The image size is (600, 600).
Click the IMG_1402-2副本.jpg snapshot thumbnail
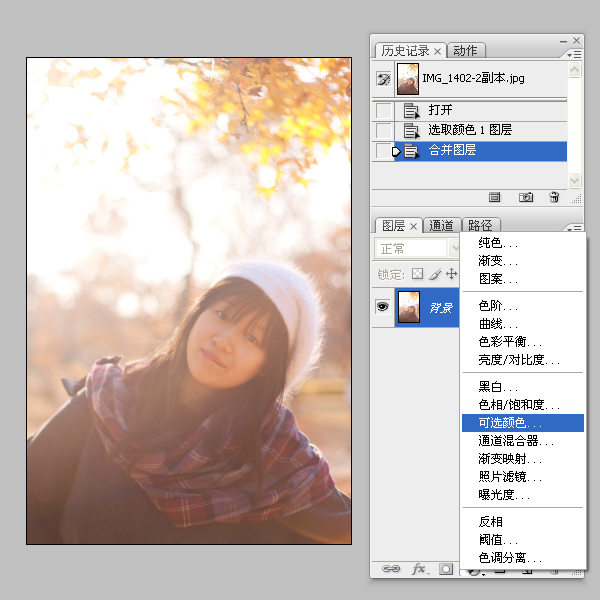pyautogui.click(x=408, y=79)
